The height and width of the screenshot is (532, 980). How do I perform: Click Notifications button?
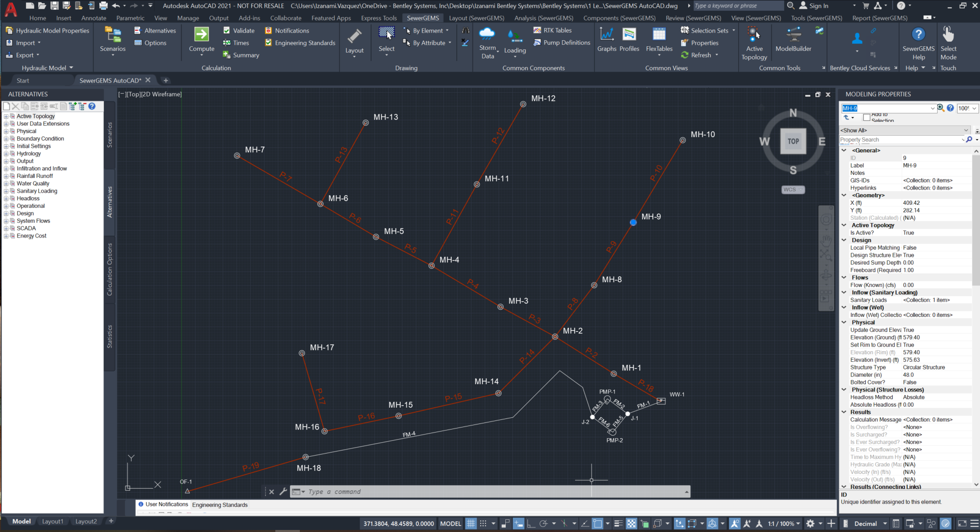tap(287, 31)
